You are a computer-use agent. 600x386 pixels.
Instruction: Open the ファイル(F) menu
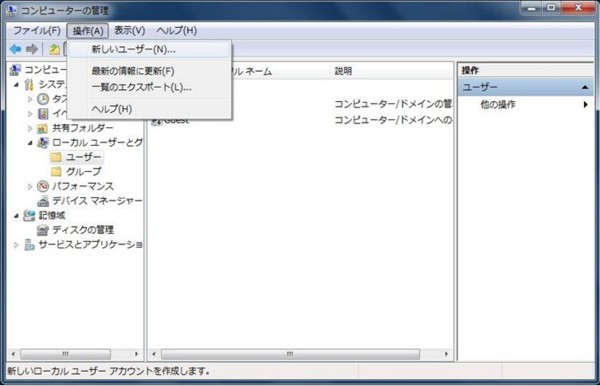[x=37, y=31]
